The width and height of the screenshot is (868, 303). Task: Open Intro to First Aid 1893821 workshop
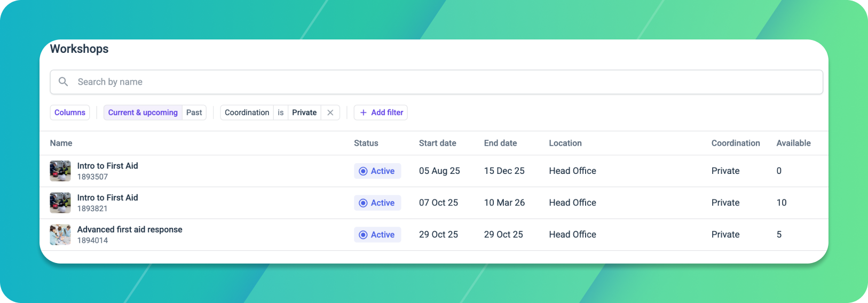click(x=108, y=197)
